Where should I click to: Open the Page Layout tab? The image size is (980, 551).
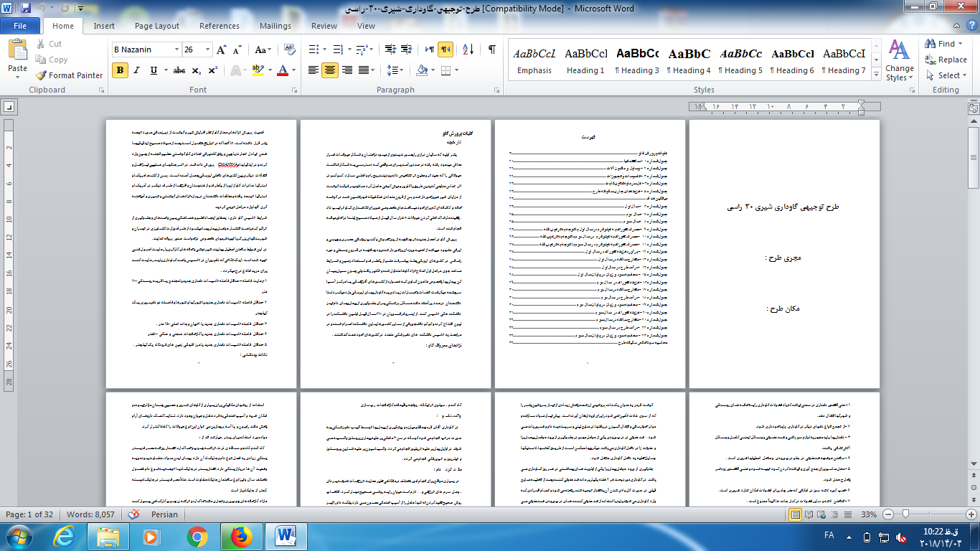(157, 26)
